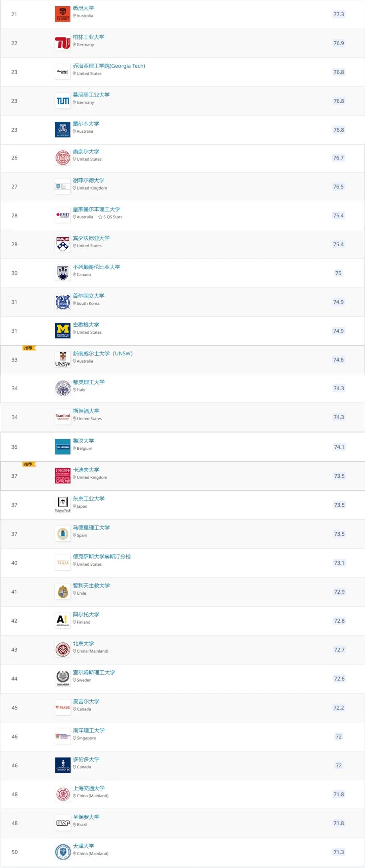Click the 5 QS Stars rating badge
Image resolution: width=365 pixels, height=868 pixels.
(110, 217)
